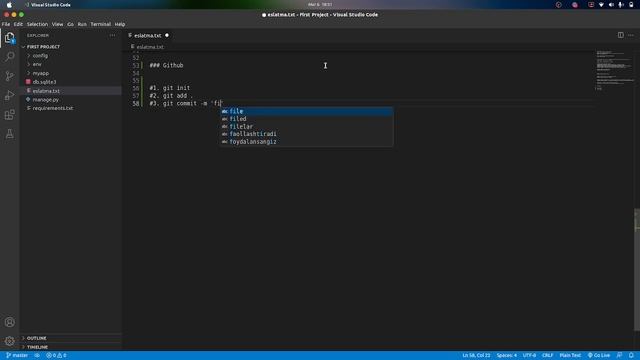Viewport: 640px width, 360px height.
Task: Open the Run menu
Action: (x=82, y=24)
